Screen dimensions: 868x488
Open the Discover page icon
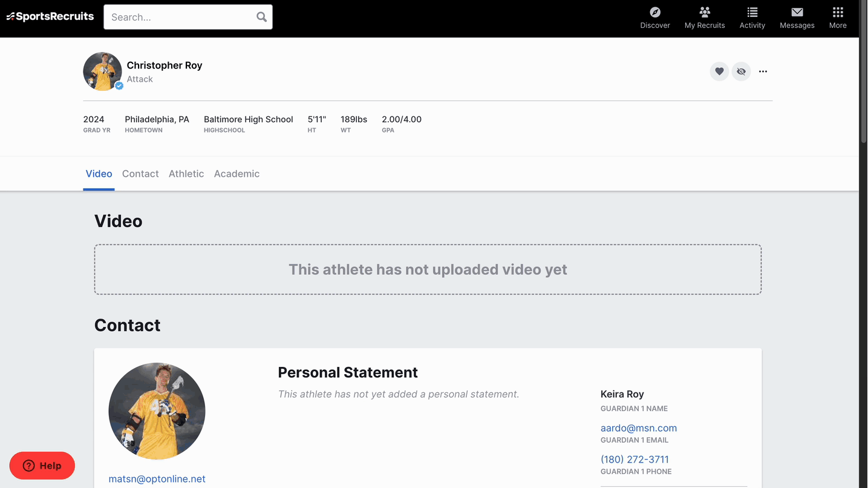654,12
